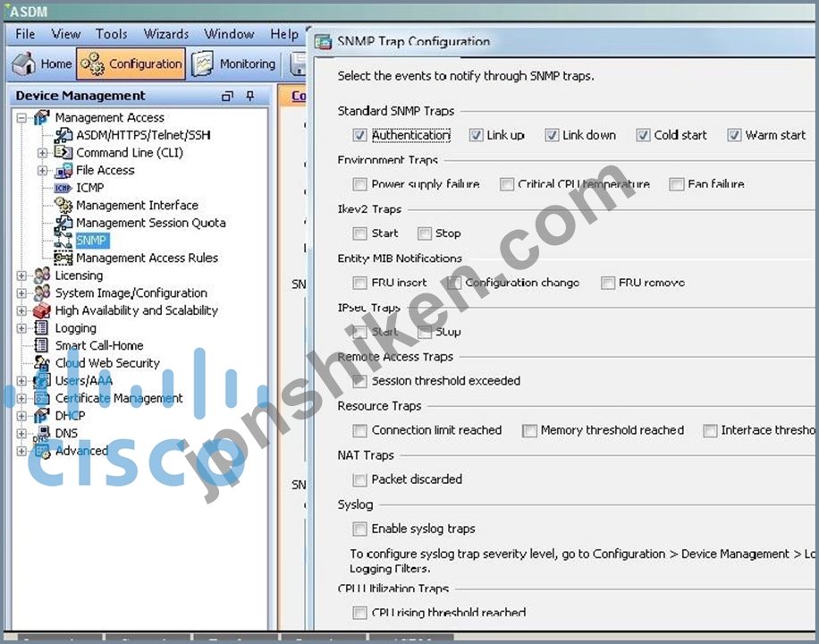Uncheck the Cold start trap checkbox
This screenshot has height=644, width=819.
tap(643, 135)
